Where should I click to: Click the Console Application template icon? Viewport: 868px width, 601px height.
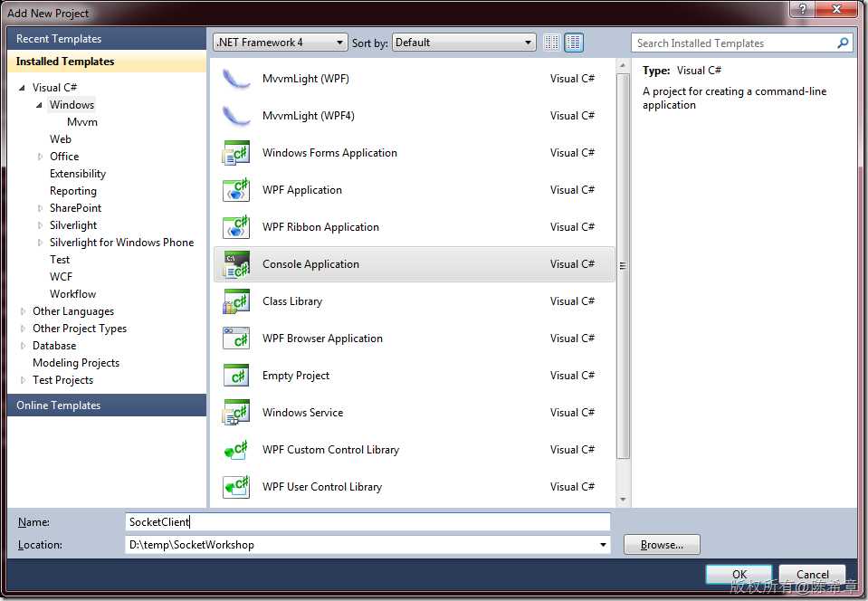(236, 264)
